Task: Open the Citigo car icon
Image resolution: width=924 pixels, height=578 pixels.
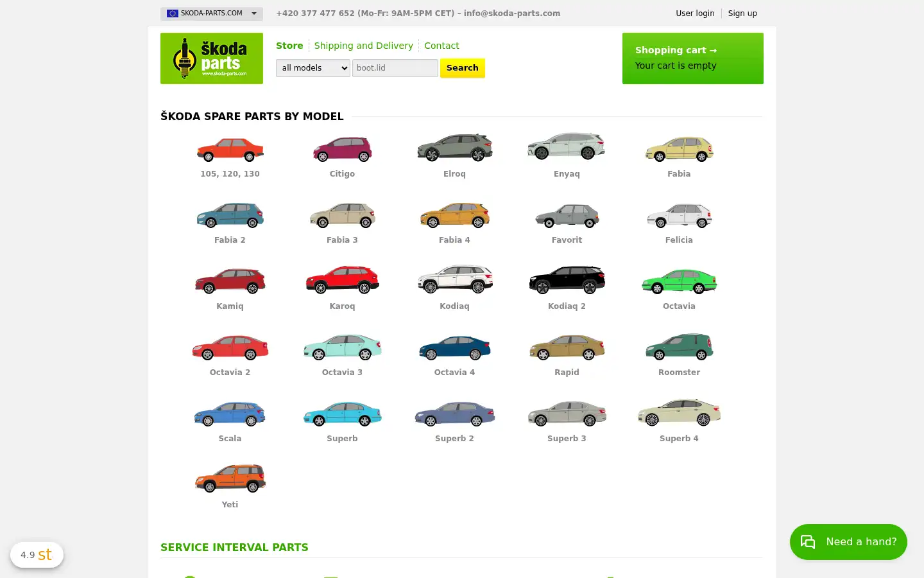Action: [342, 149]
